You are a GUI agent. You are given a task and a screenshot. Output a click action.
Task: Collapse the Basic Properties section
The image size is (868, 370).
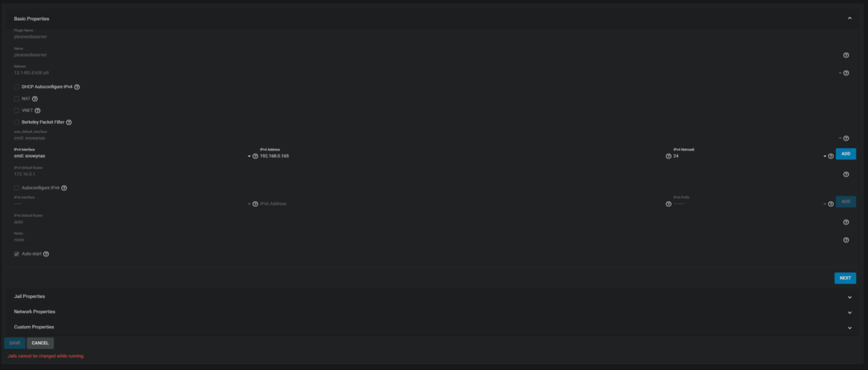850,18
